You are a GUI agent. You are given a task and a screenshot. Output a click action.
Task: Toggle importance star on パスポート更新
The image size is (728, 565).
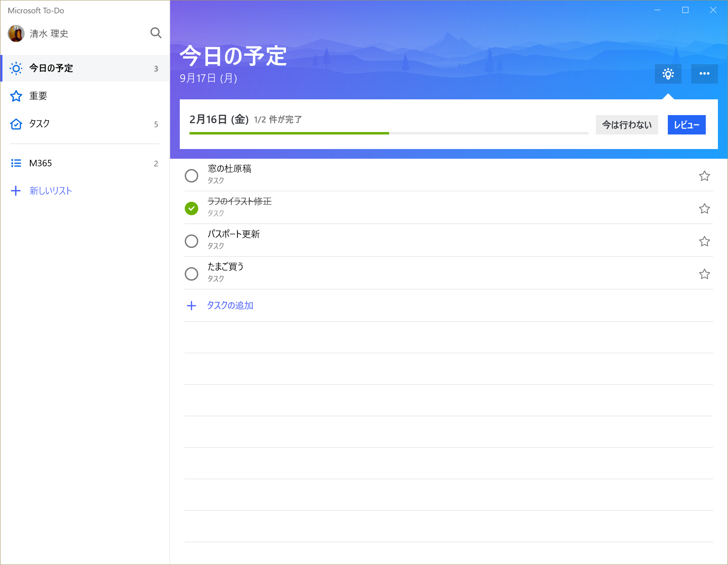(705, 241)
